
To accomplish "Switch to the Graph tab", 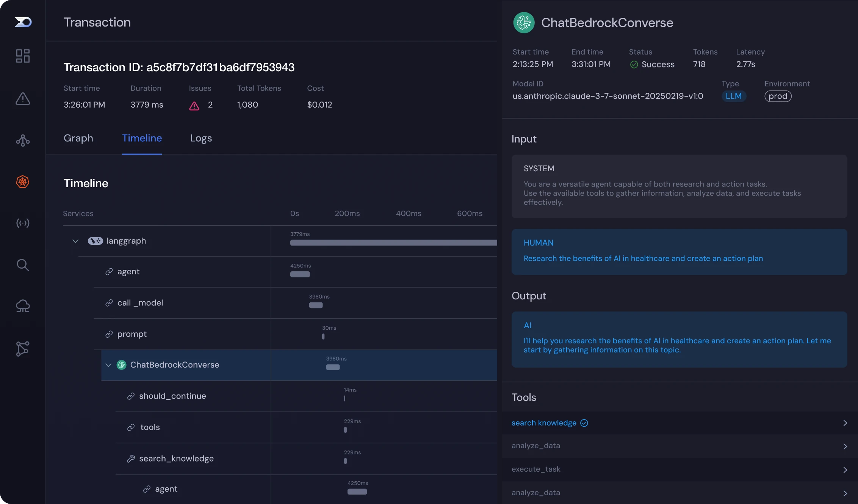I will coord(78,138).
